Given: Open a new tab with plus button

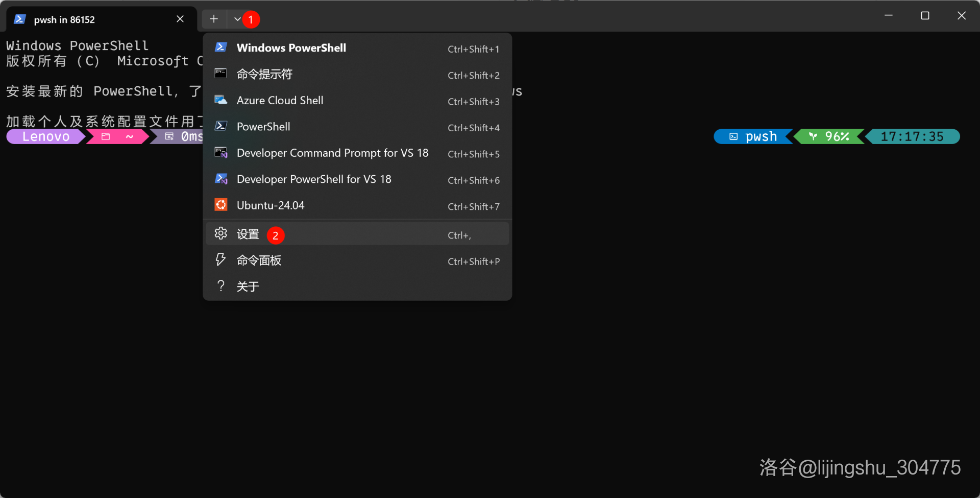Looking at the screenshot, I should coord(214,19).
